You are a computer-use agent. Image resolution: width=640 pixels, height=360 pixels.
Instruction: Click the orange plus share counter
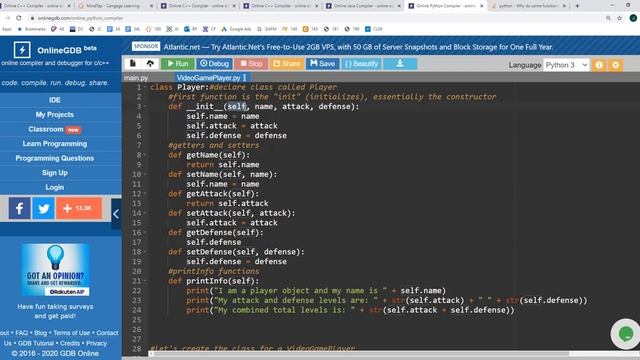[x=79, y=208]
